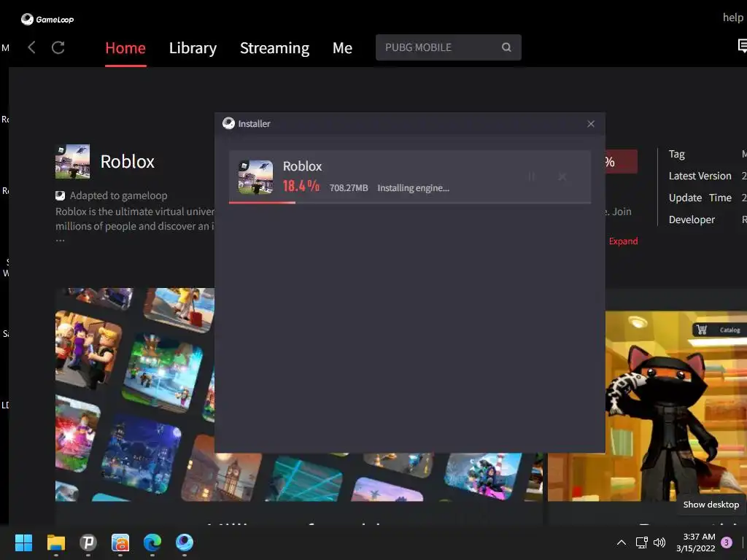Expand the Roblox description
The width and height of the screenshot is (747, 560).
(623, 241)
